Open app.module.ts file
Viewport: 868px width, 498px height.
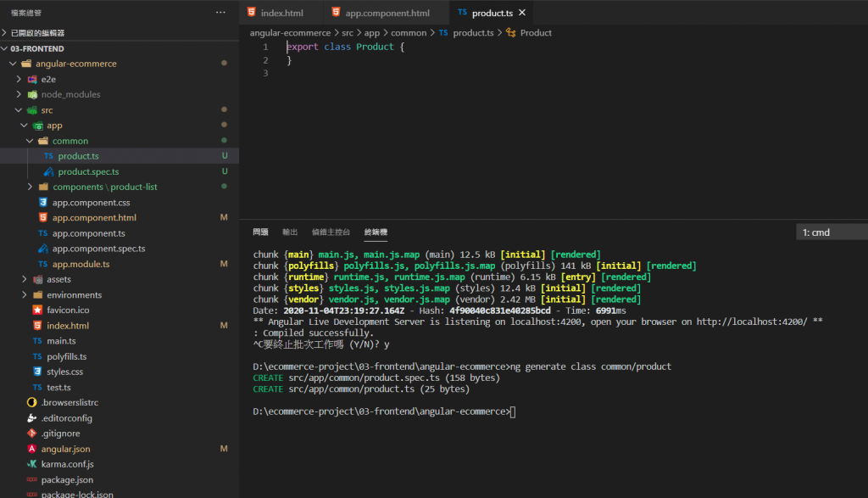[81, 264]
